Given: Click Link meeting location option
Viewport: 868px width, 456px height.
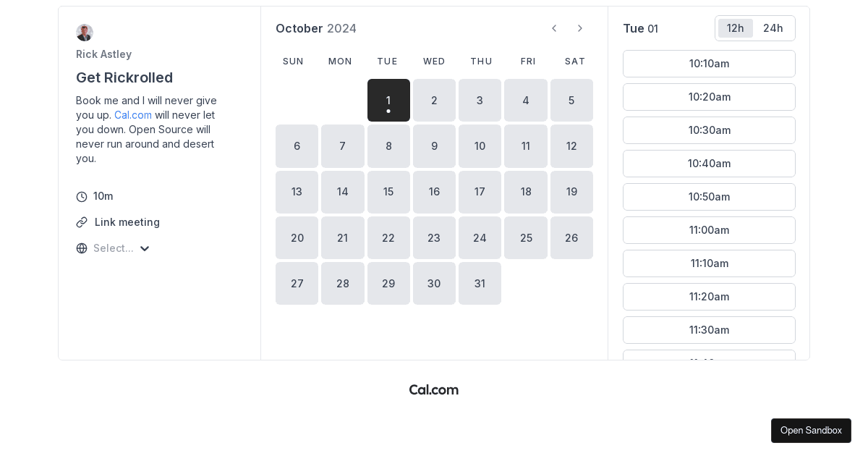Looking at the screenshot, I should coord(127,222).
